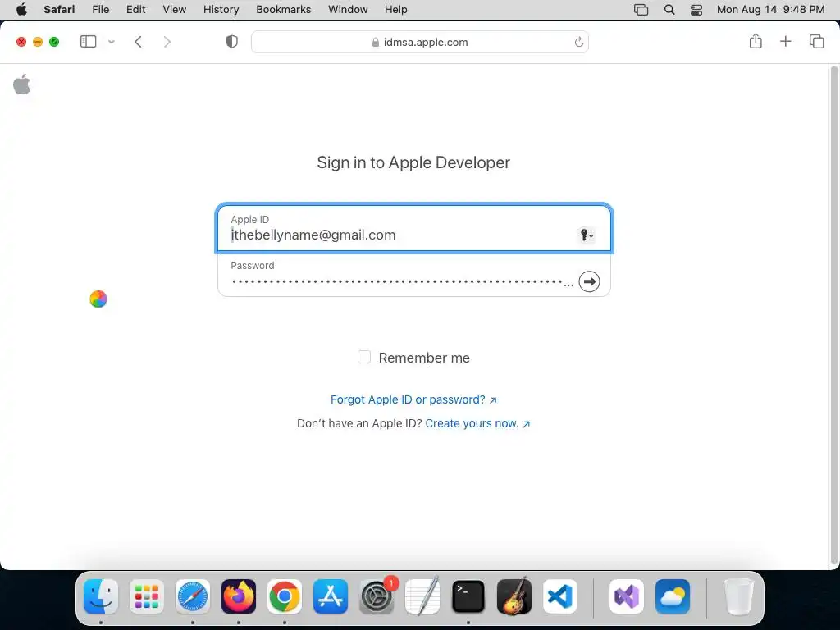Click the page vertical scrollbar

pyautogui.click(x=833, y=316)
